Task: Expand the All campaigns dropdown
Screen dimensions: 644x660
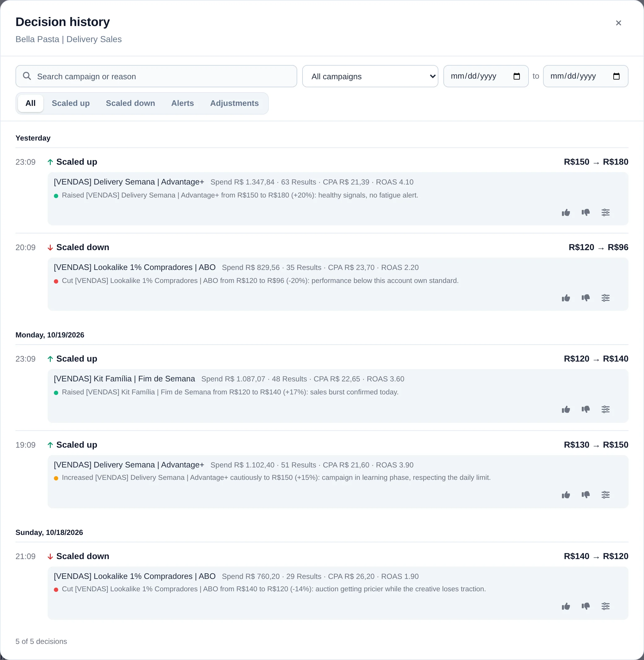Action: (x=370, y=76)
